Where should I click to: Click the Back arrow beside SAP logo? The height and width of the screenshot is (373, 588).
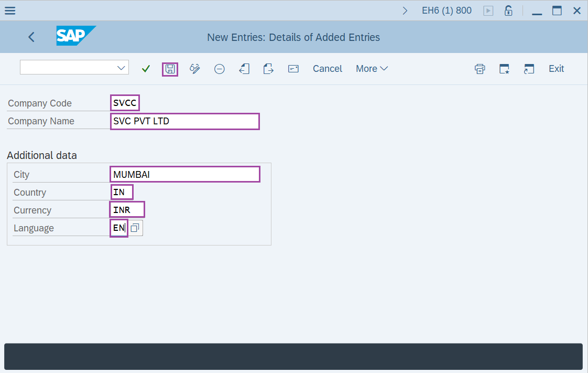pos(31,37)
